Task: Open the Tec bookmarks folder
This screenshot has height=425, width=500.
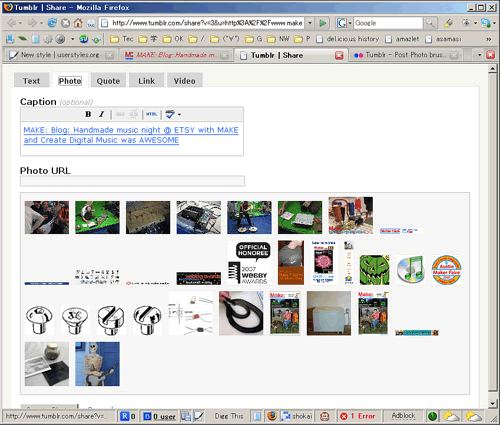Action: pyautogui.click(x=122, y=39)
